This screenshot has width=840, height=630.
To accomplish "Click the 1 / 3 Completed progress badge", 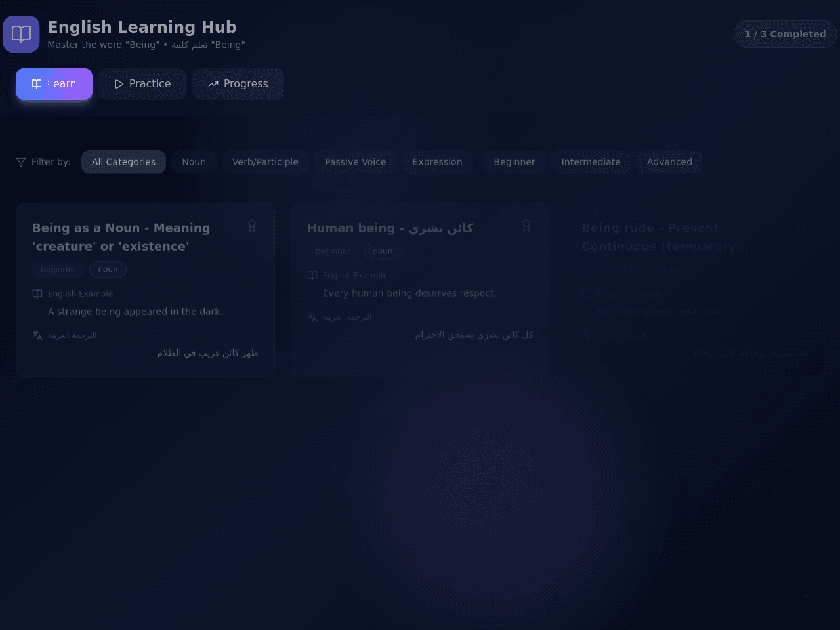I will [x=785, y=34].
